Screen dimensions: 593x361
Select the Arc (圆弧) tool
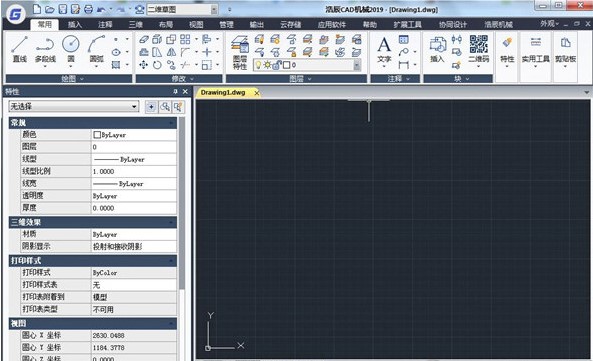coord(96,48)
